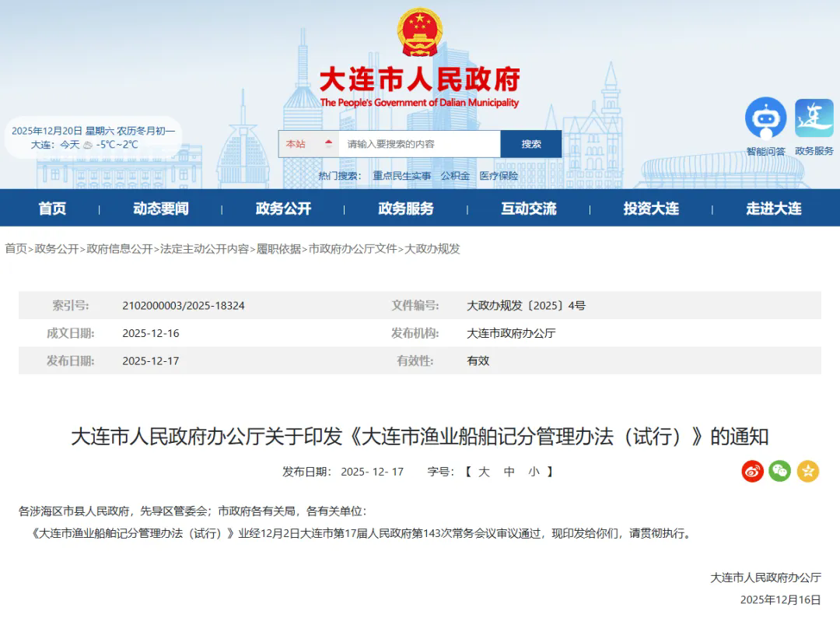Set font size to large (大)

pyautogui.click(x=483, y=472)
